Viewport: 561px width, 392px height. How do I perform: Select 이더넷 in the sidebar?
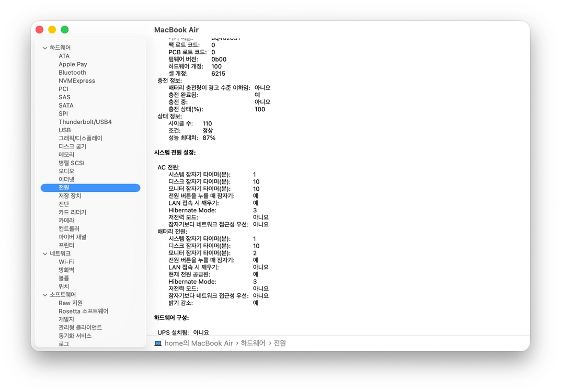coord(66,180)
